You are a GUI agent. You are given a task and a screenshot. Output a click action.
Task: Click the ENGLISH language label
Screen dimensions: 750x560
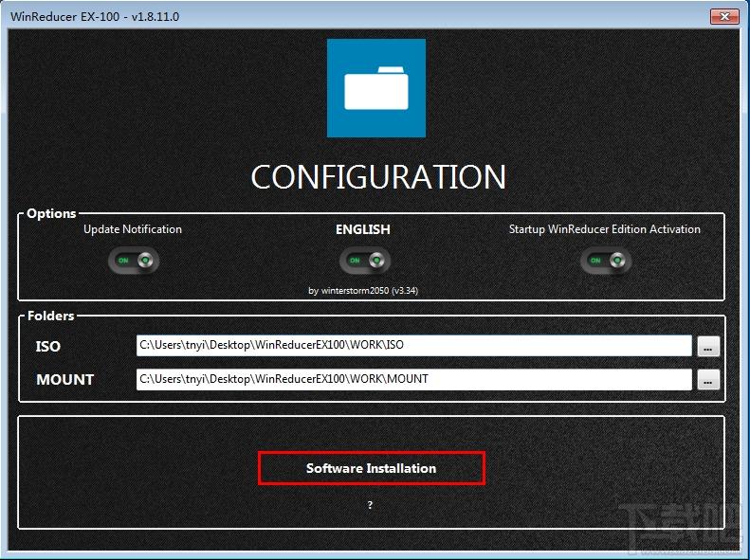(x=362, y=230)
